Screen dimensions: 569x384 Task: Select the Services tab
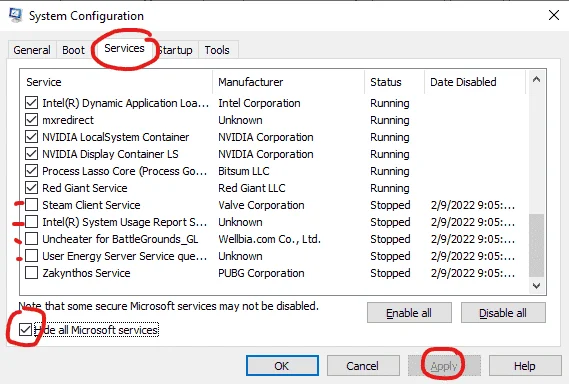tap(124, 48)
